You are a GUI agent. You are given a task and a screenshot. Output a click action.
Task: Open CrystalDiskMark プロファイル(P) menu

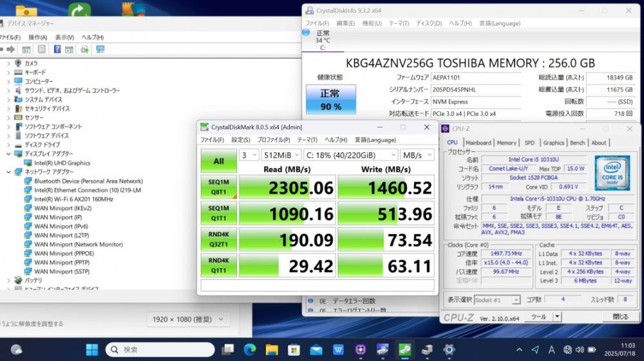[x=274, y=140]
